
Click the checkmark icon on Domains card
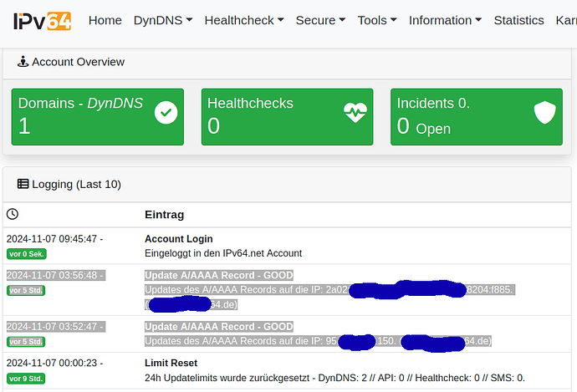coord(166,113)
